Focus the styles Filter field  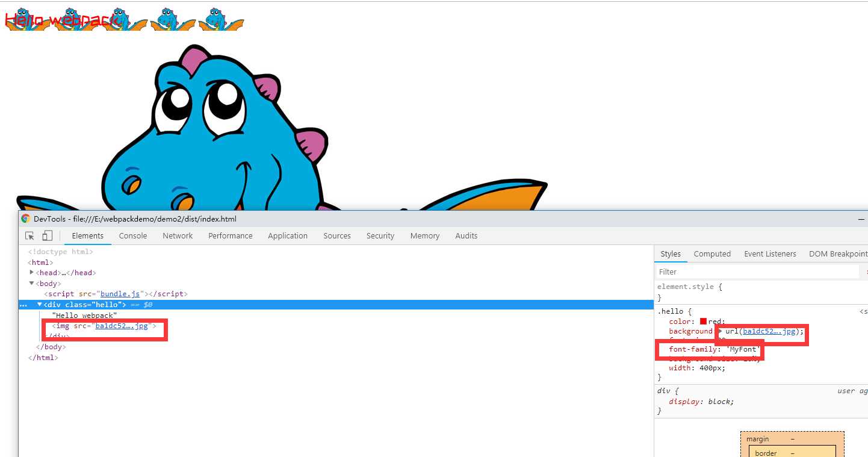click(757, 272)
